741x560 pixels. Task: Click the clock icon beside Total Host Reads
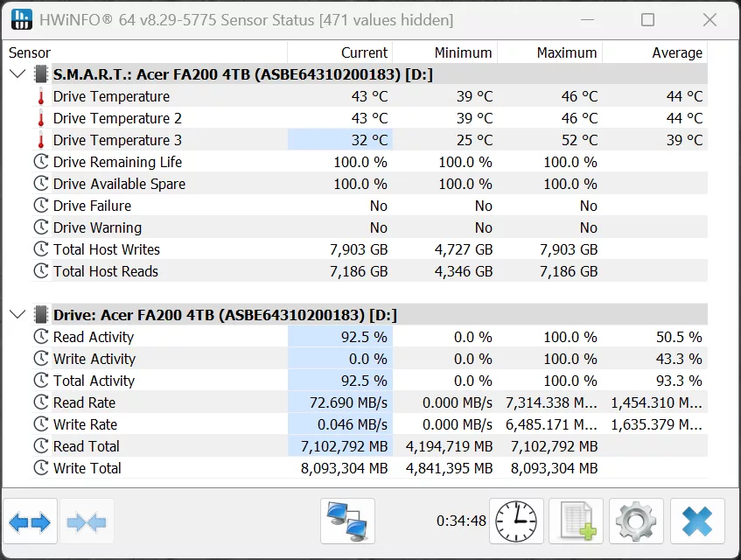(x=41, y=270)
